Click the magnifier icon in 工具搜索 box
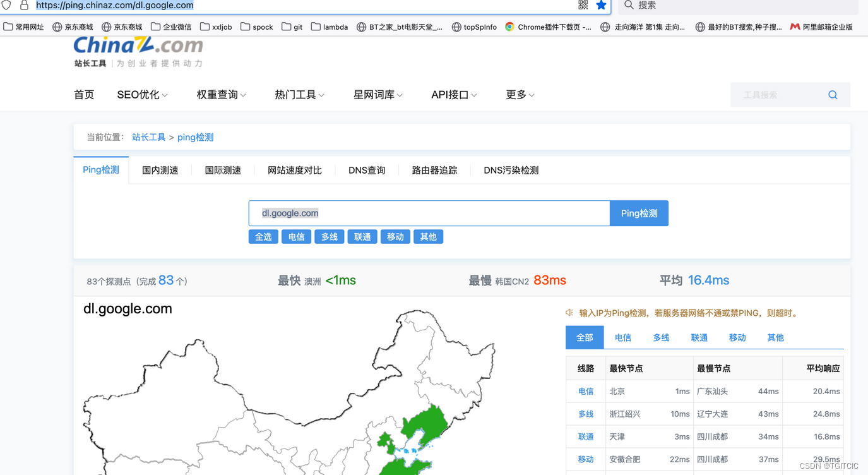The height and width of the screenshot is (475, 868). (833, 95)
